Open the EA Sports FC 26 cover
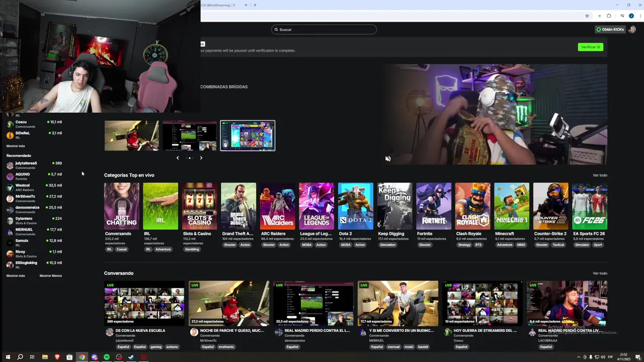Image resolution: width=644 pixels, height=362 pixels. point(590,206)
